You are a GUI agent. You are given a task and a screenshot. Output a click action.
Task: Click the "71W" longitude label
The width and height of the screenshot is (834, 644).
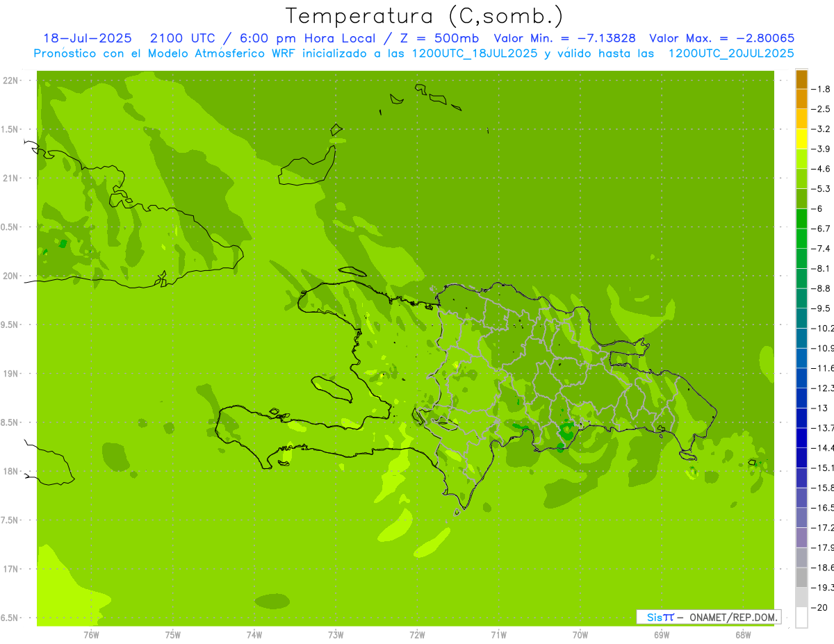pyautogui.click(x=498, y=634)
